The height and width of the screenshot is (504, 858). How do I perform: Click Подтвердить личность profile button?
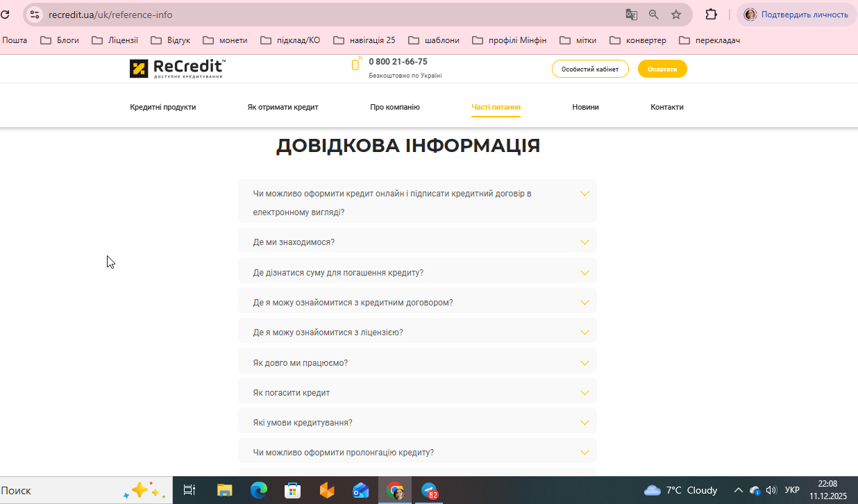click(797, 15)
